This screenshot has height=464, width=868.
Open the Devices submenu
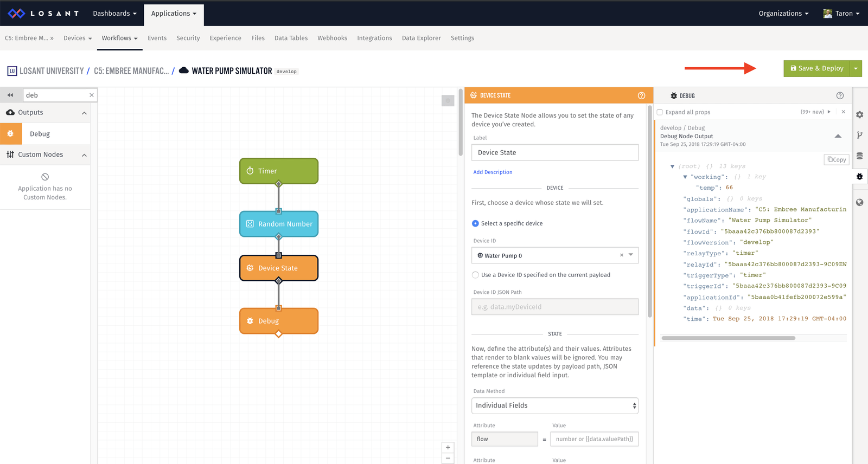coord(78,38)
